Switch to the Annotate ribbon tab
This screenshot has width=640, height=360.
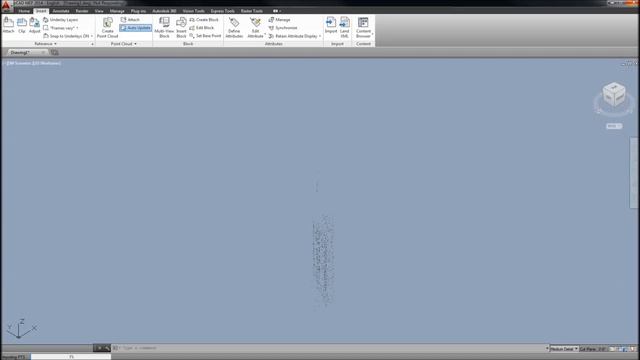(x=61, y=11)
